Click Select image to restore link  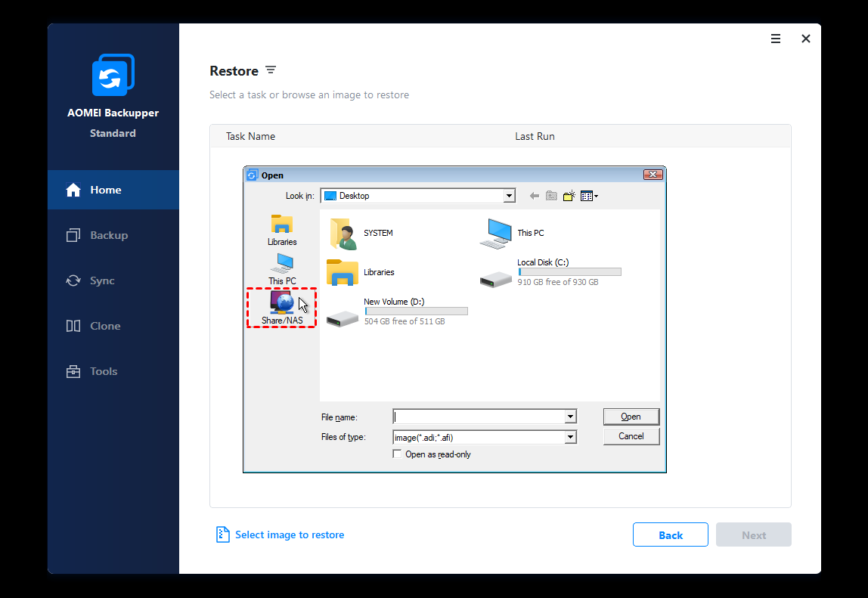pos(280,535)
